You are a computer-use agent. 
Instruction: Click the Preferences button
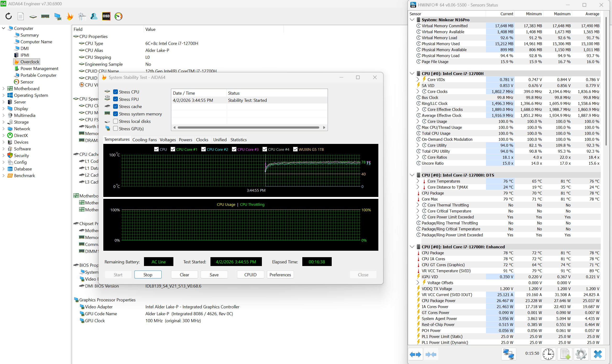280,275
